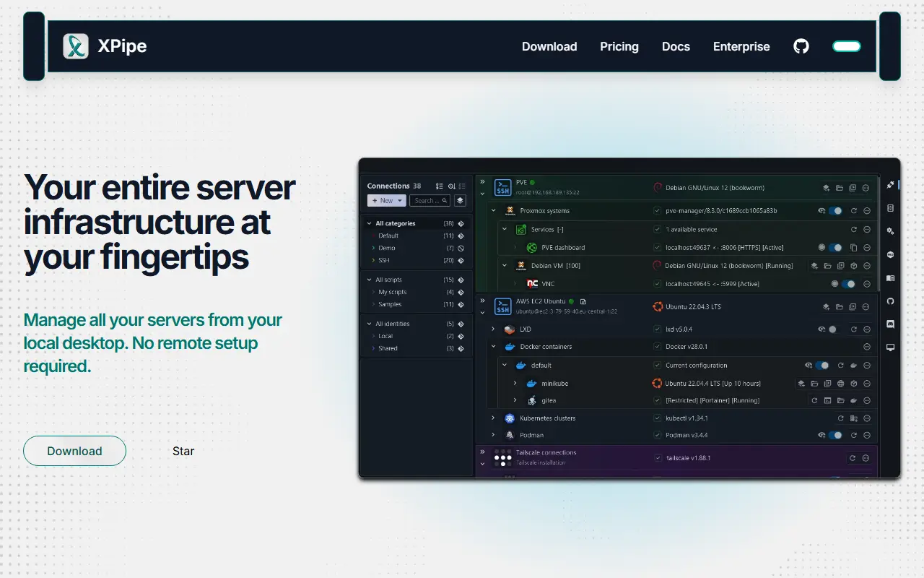924x578 pixels.
Task: Click the XPipe logo icon in the header
Action: tap(76, 46)
